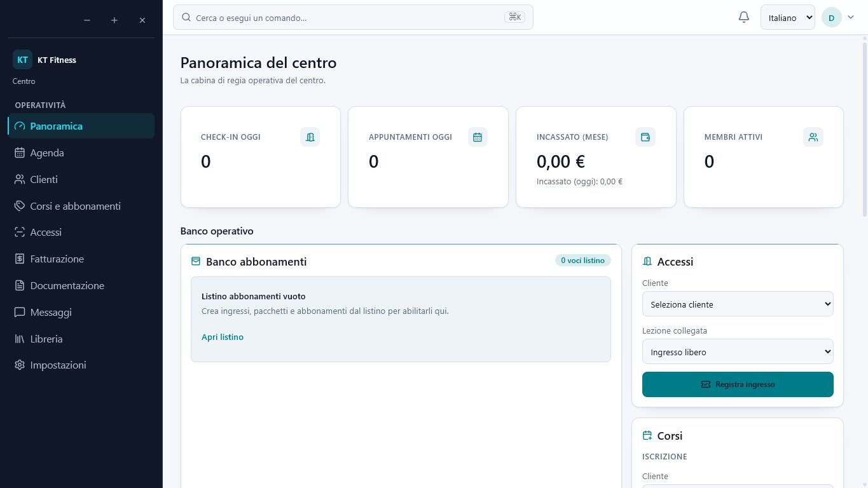
Task: Click the ⌘K shortcut badge
Action: 514,17
